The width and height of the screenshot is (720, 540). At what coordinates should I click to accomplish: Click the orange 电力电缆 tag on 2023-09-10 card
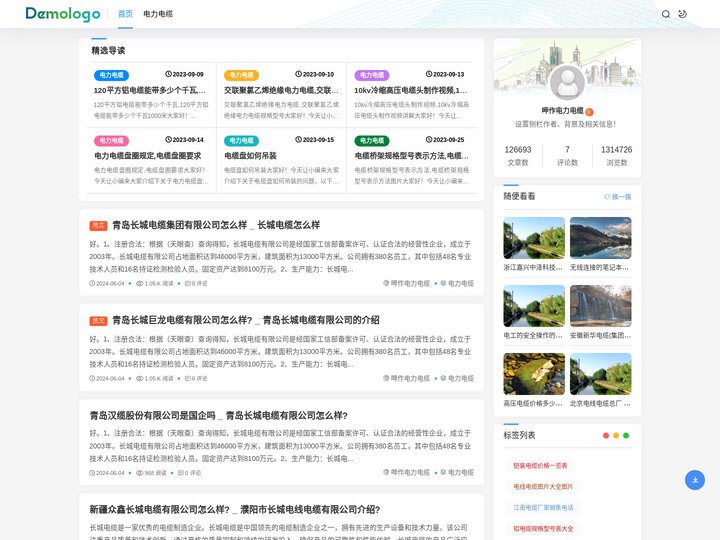[242, 75]
